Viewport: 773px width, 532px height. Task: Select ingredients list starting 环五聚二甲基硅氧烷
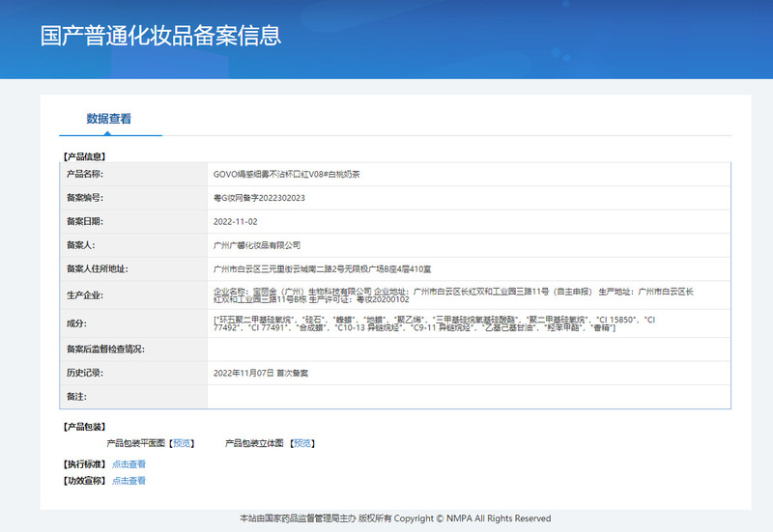click(x=434, y=323)
